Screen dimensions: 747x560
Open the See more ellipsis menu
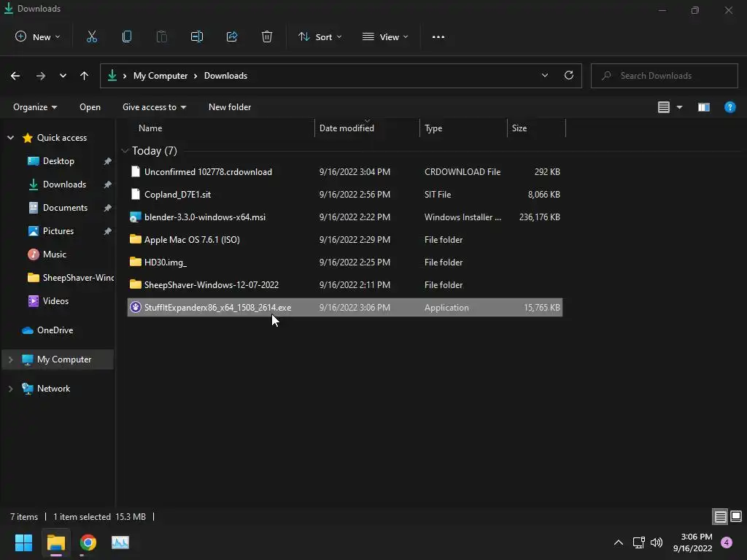click(x=438, y=36)
